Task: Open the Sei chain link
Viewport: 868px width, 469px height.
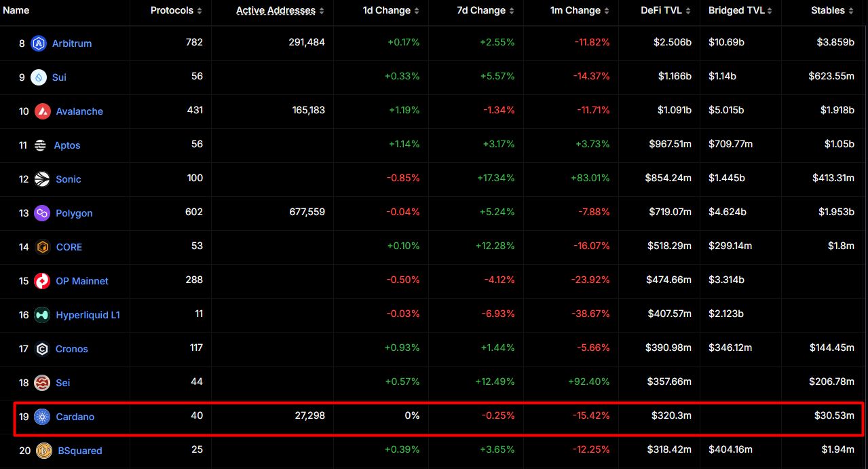Action: click(x=62, y=383)
